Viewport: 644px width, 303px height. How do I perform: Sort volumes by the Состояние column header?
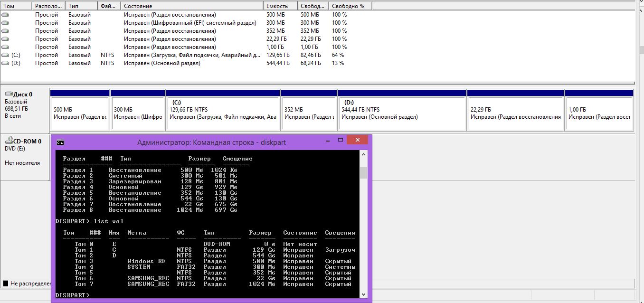(x=192, y=6)
